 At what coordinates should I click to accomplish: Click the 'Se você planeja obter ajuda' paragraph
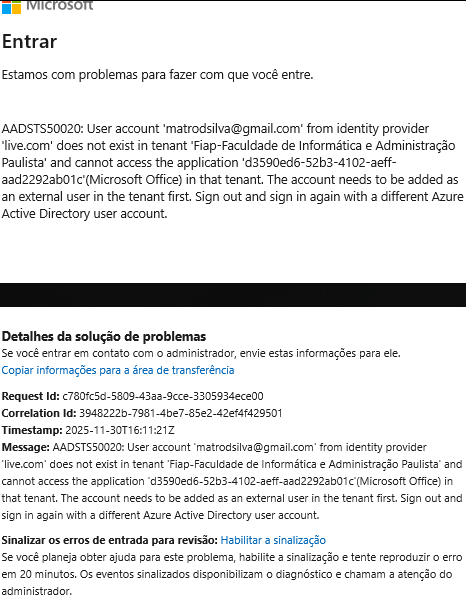tap(232, 574)
